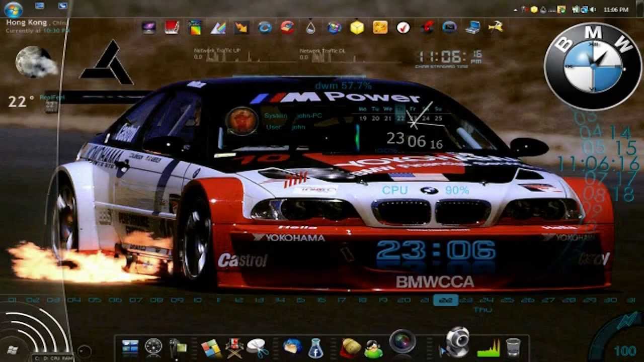Launch the scissors snipping tool dock icon
This screenshot has width=644, height=362.
coord(258,347)
